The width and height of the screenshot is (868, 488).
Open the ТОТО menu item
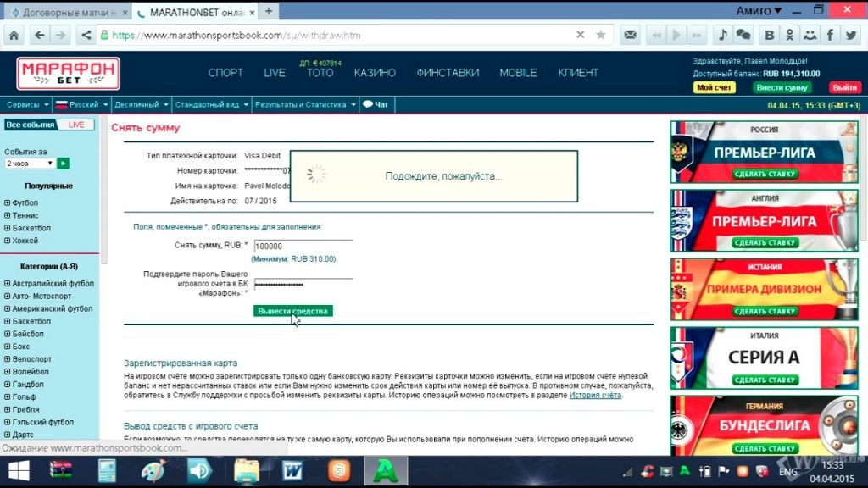(320, 73)
